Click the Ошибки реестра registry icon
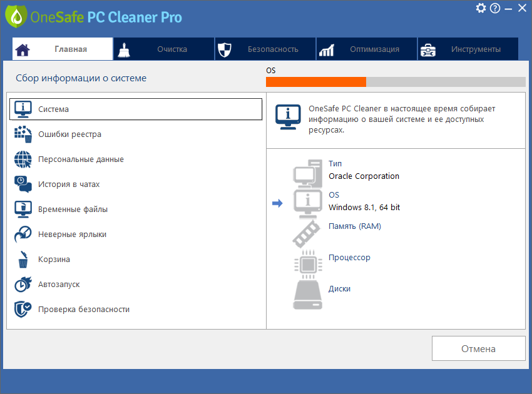 pos(23,134)
